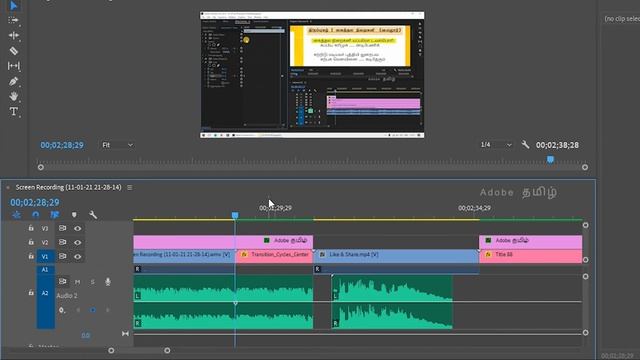Select the Transition_Cycles_Center clip

275,256
